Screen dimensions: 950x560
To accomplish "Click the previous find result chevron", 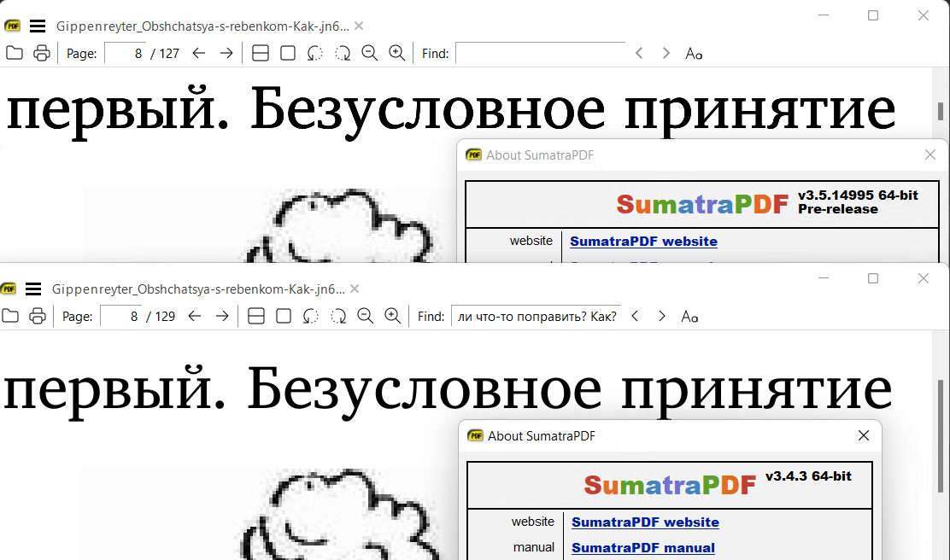I will (639, 53).
